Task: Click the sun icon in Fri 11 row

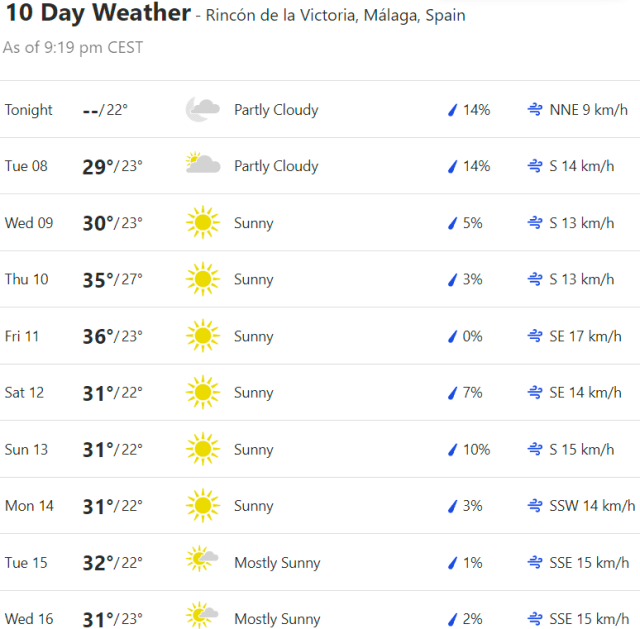Action: (203, 336)
